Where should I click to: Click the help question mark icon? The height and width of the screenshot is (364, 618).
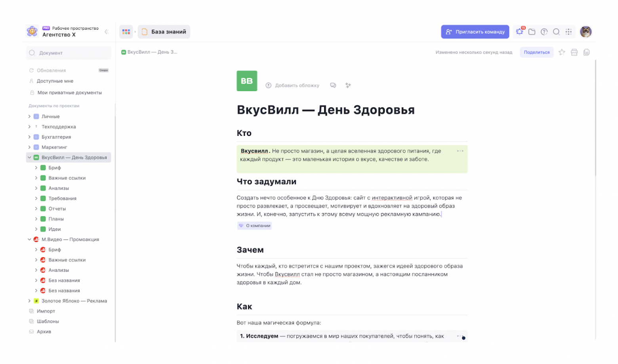coord(544,32)
